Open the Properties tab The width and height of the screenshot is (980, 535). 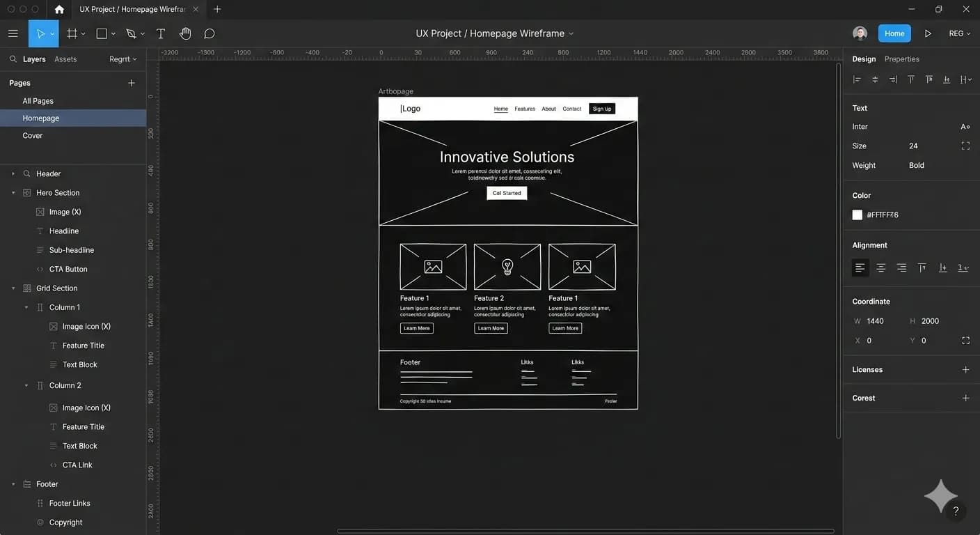[901, 59]
